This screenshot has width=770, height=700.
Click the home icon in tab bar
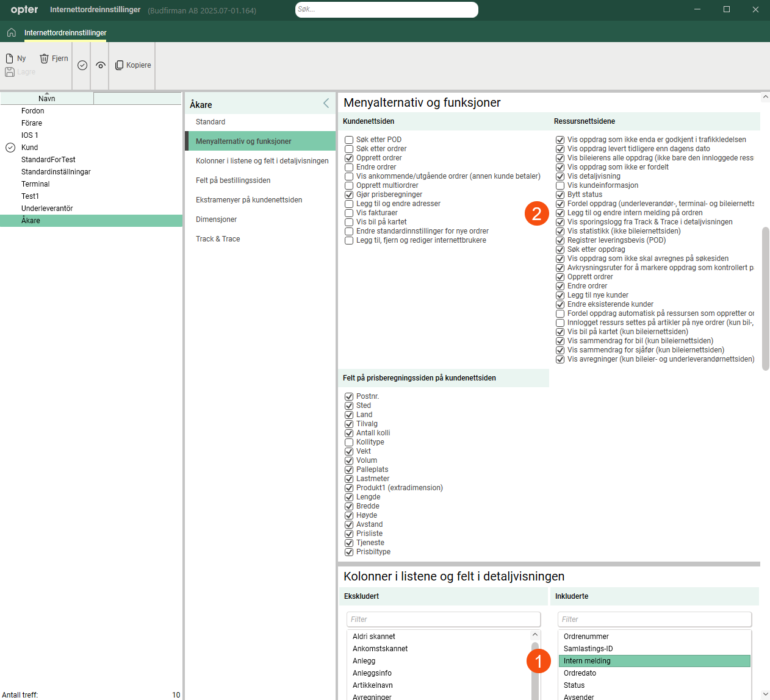[x=11, y=32]
